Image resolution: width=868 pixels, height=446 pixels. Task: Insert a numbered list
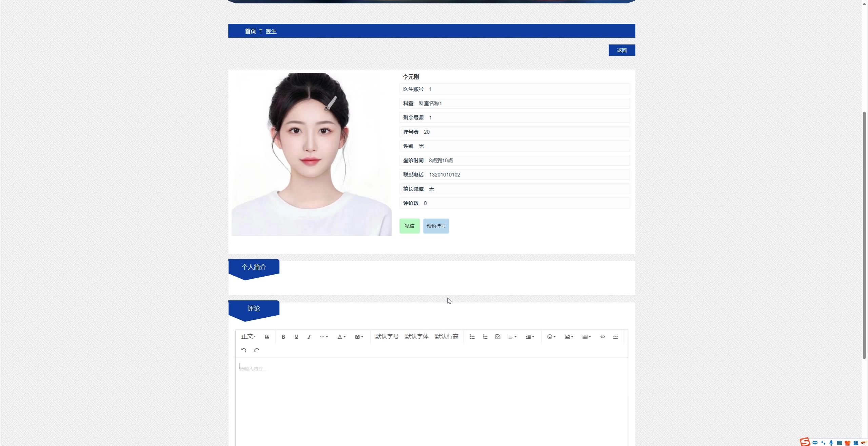[x=485, y=337]
